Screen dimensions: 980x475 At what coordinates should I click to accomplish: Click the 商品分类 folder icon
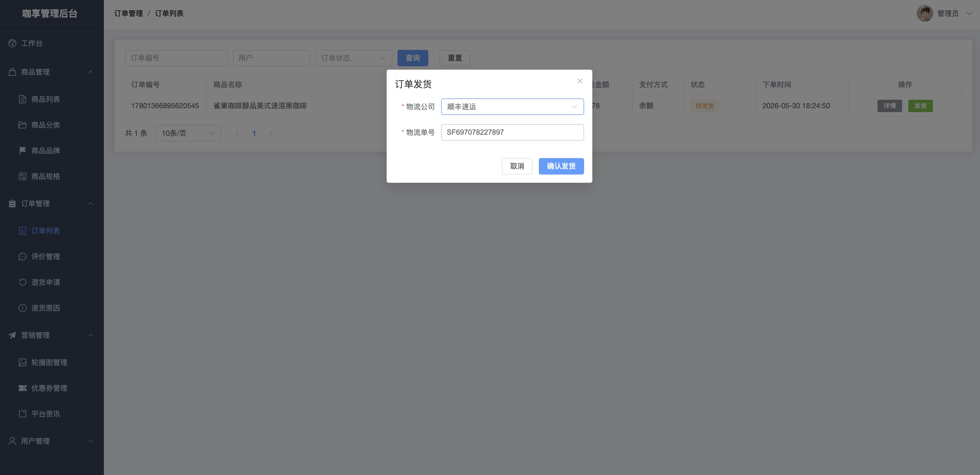pos(22,125)
